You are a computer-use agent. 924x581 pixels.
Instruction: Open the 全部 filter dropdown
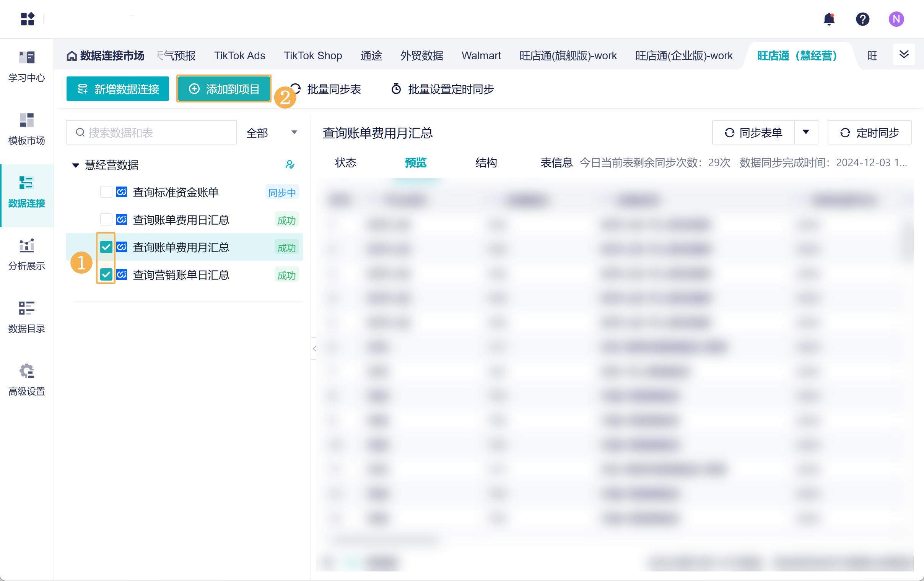tap(272, 133)
